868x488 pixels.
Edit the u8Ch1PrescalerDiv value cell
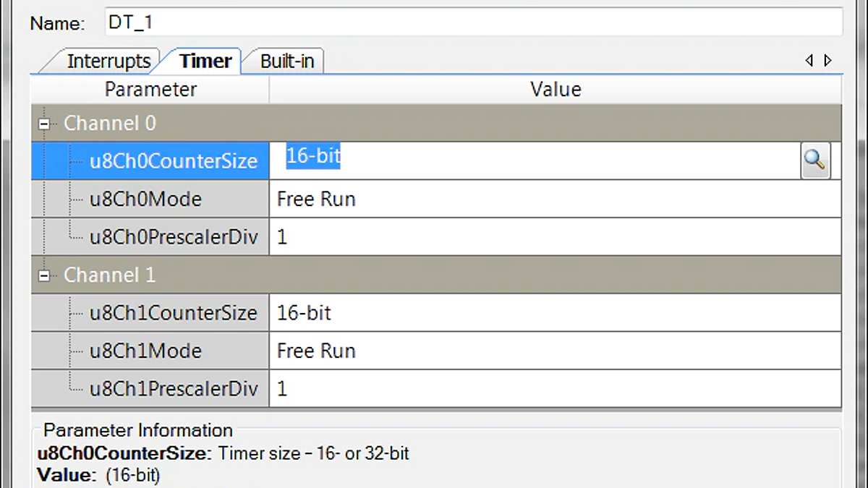coord(506,389)
